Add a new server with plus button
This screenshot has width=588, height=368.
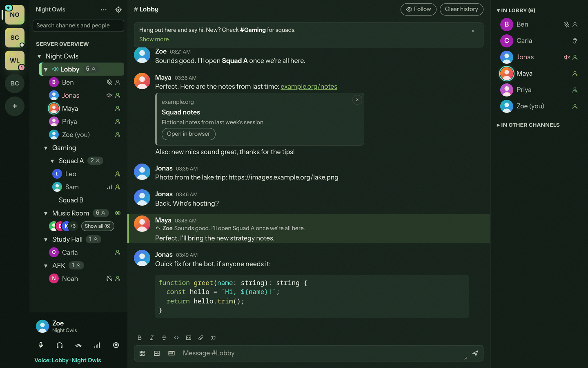click(15, 106)
